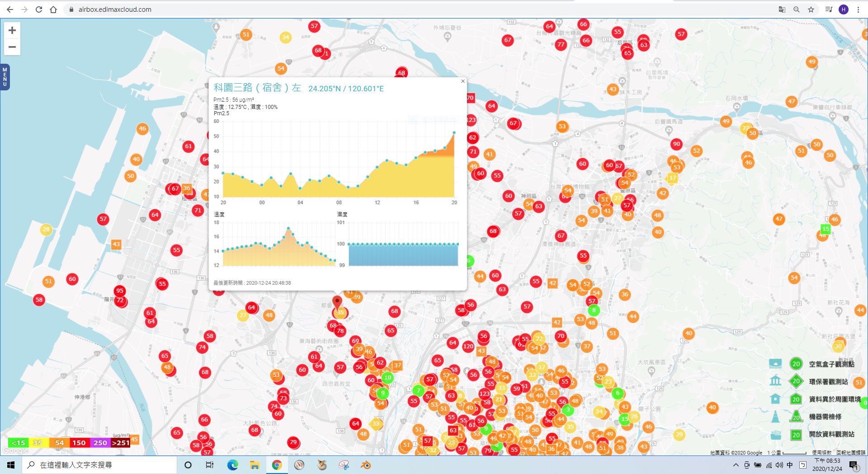Open the red 78 sensor marker
The image size is (868, 474).
click(340, 331)
